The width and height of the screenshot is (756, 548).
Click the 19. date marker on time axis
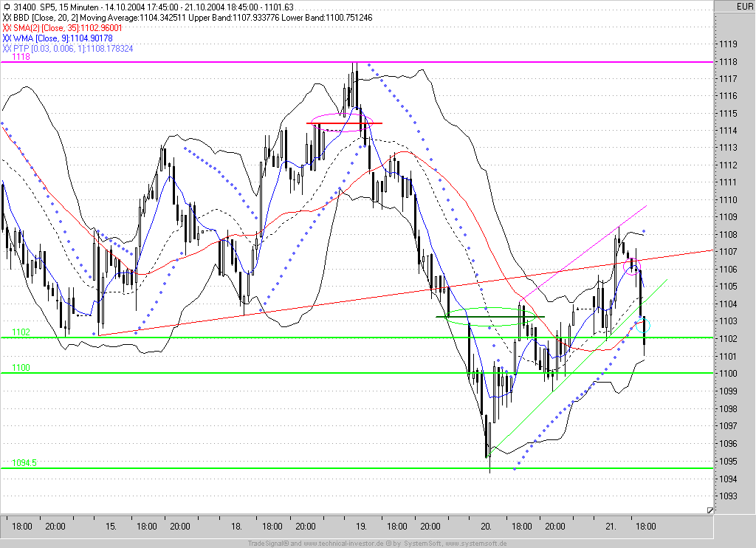click(x=361, y=527)
